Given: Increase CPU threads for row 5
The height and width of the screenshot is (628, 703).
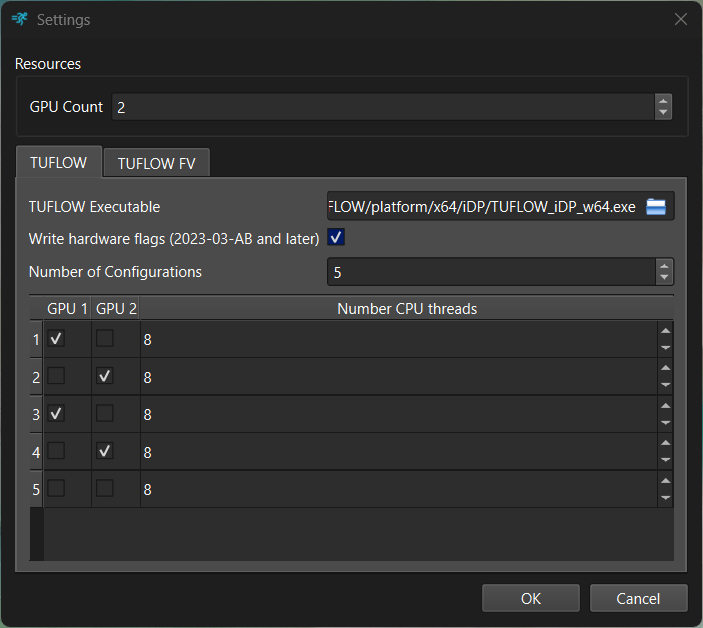Looking at the screenshot, I should (x=665, y=481).
